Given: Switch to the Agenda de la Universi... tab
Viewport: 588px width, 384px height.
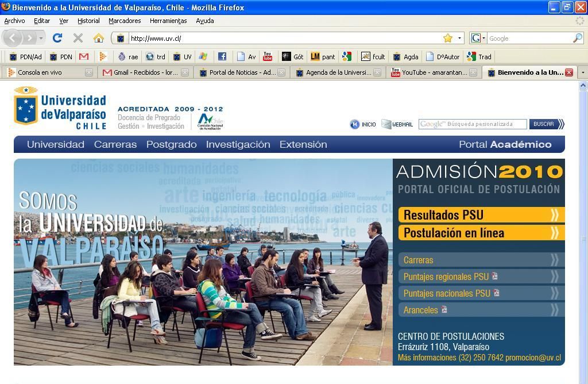Looking at the screenshot, I should (338, 72).
